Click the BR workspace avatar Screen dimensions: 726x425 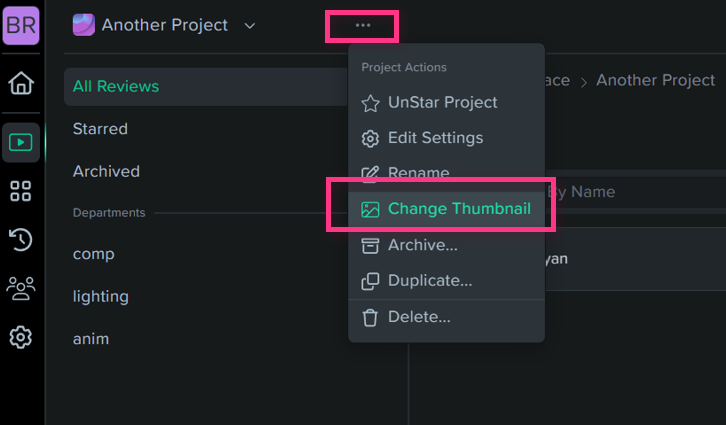point(21,25)
